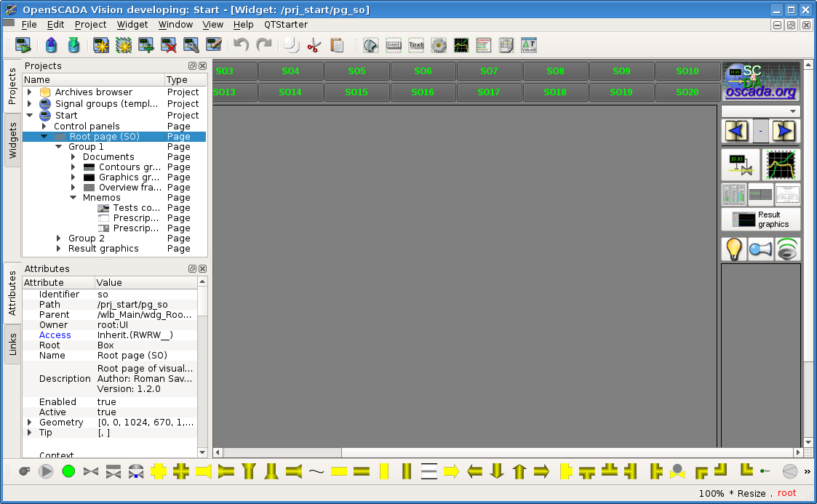The image size is (817, 504).
Task: Click the scissors cut icon
Action: [x=314, y=45]
